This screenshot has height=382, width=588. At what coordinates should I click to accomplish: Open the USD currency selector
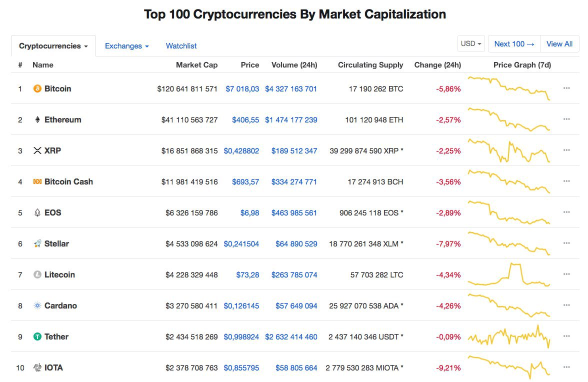tap(471, 43)
